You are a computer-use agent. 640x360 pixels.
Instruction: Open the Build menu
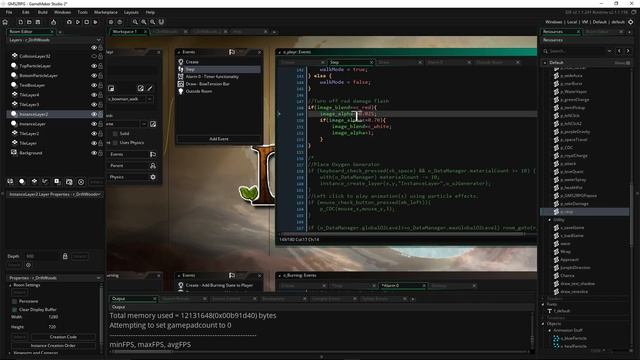coord(42,12)
